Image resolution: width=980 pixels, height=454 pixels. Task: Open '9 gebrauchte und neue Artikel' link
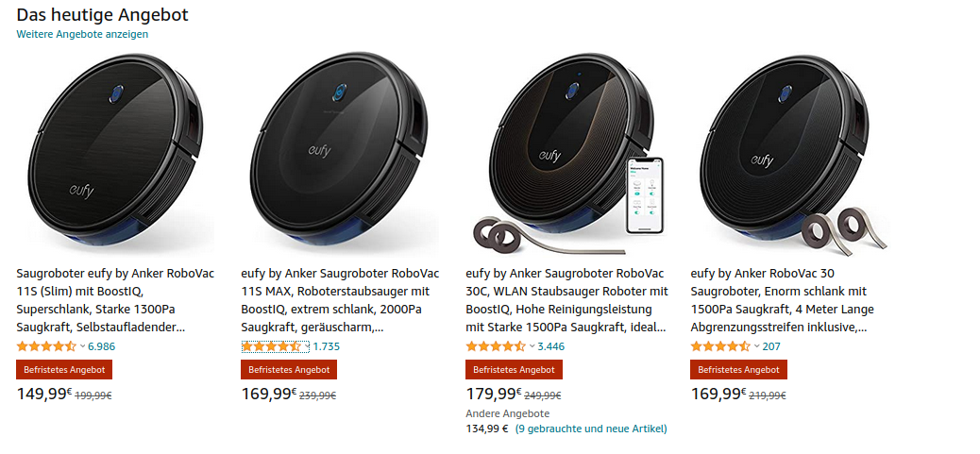click(591, 429)
